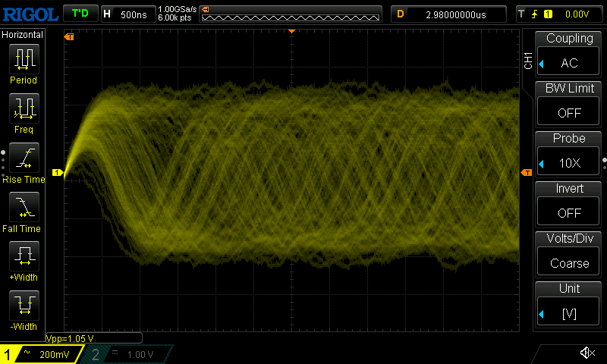Open the Coupling AC selector

click(570, 55)
